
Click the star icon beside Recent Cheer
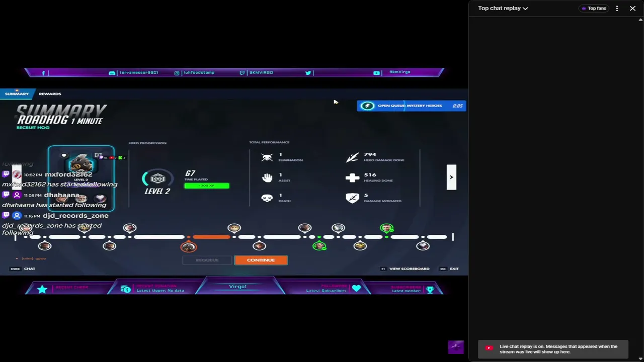42,289
